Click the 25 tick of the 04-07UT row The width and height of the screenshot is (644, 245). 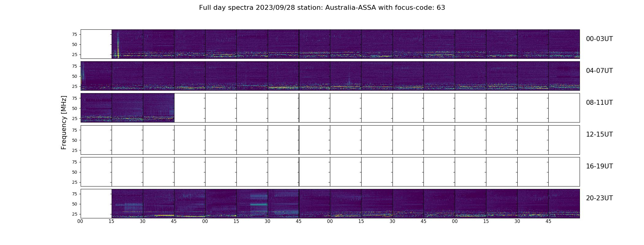tap(75, 86)
